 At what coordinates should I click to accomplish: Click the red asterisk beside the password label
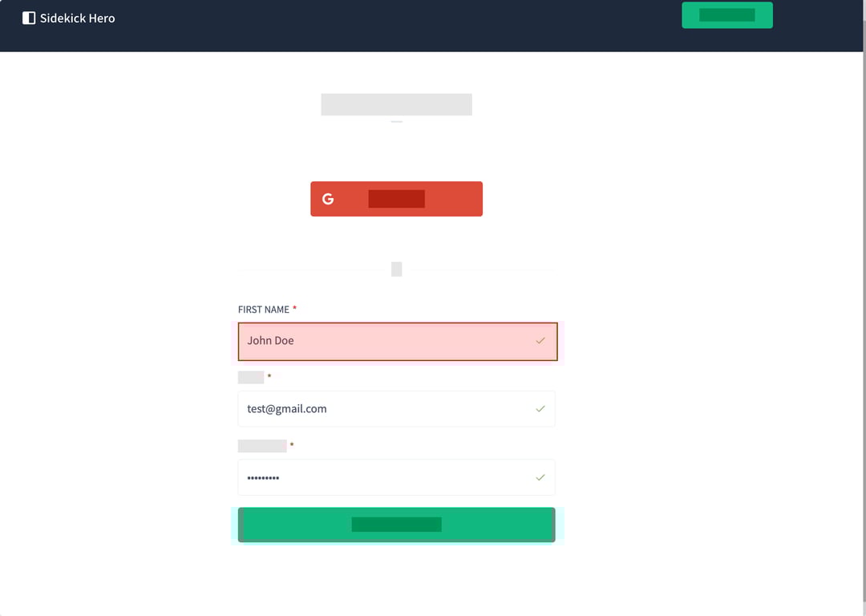292,445
